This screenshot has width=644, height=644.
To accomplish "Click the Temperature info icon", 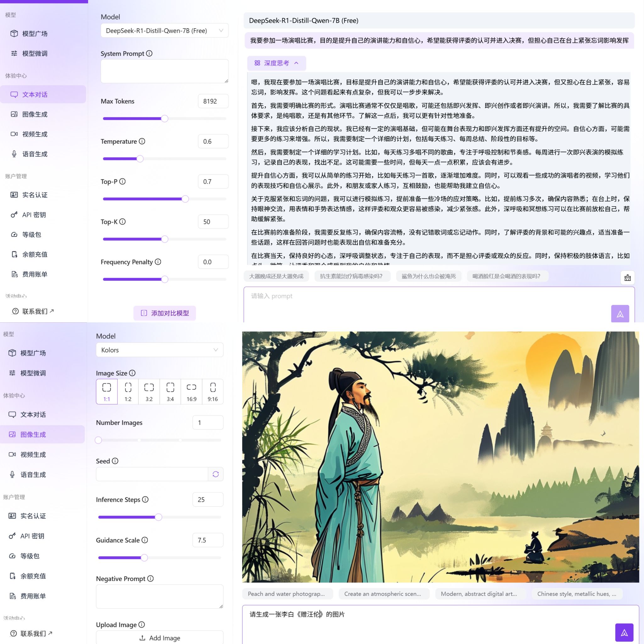I will (142, 141).
